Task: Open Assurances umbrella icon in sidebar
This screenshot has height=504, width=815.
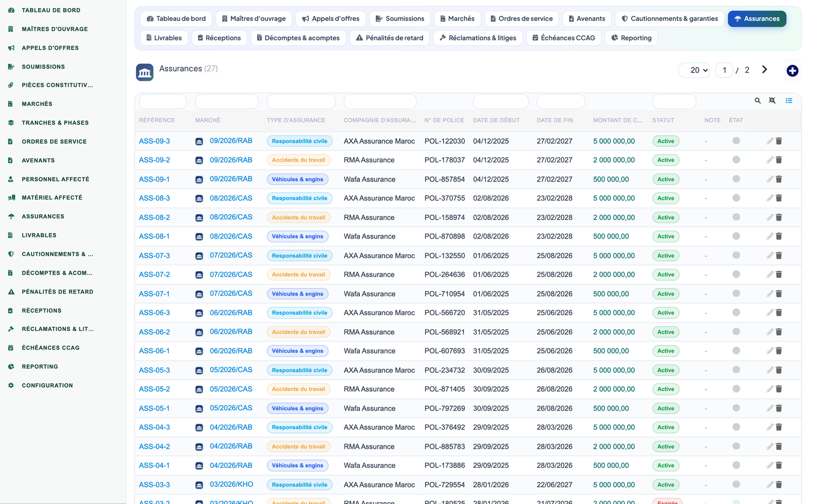Action: 11,216
